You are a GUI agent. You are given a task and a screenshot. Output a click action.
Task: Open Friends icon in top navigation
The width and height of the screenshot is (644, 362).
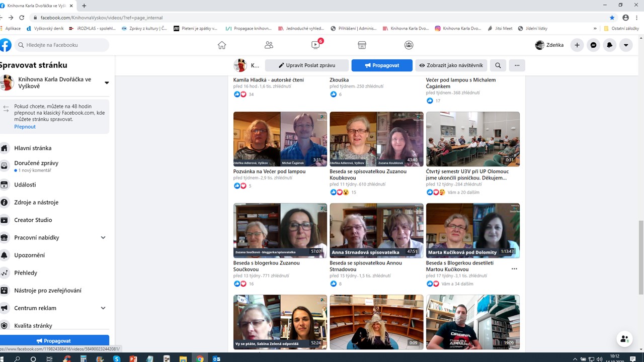(269, 45)
